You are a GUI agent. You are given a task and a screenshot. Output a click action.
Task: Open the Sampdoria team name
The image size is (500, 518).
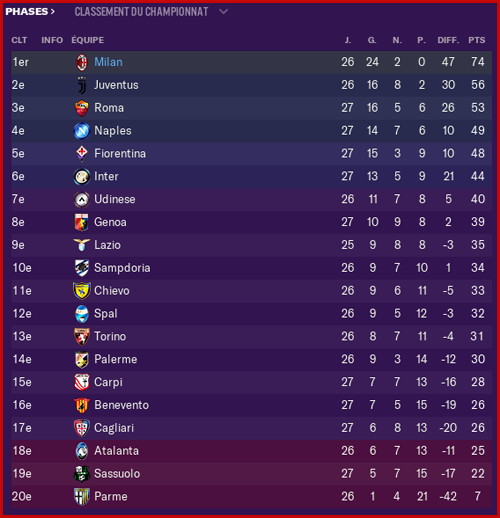[x=122, y=268]
